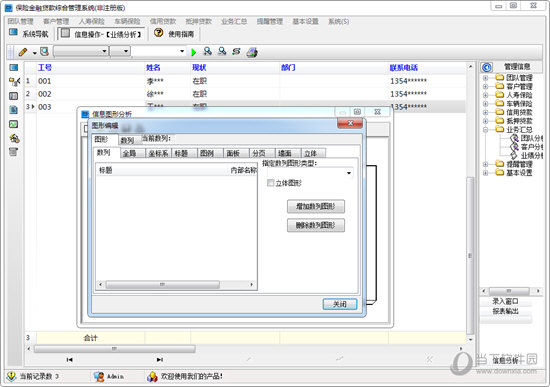The image size is (550, 387).
Task: Click the column layout icon in left sidebar
Action: pos(13,96)
